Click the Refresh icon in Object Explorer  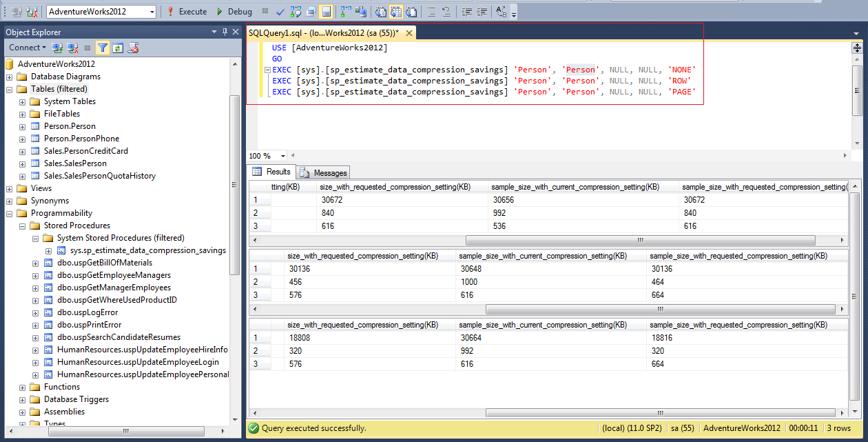point(118,48)
